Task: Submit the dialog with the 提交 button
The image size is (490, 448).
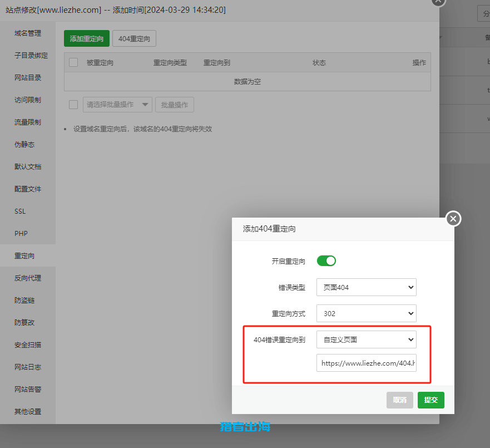Action: (x=430, y=400)
